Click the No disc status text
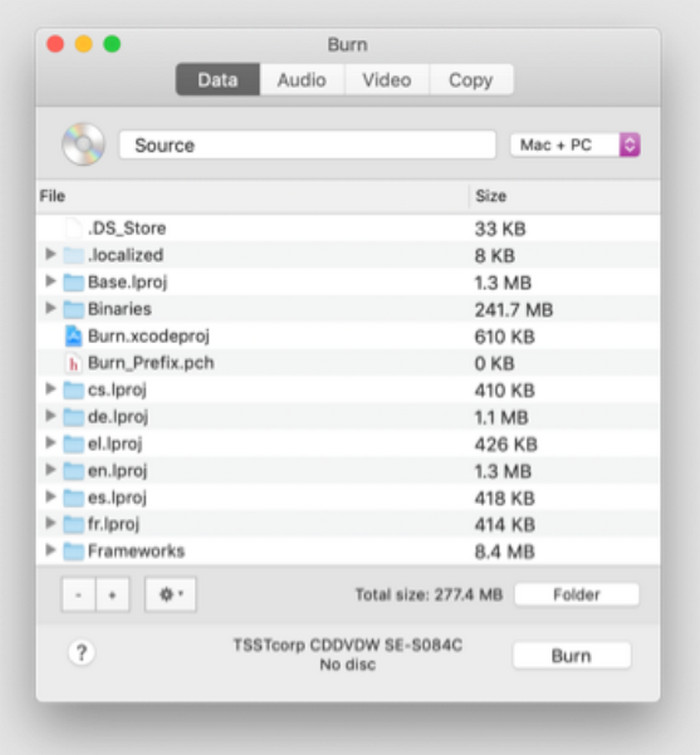700x755 pixels. pyautogui.click(x=348, y=664)
